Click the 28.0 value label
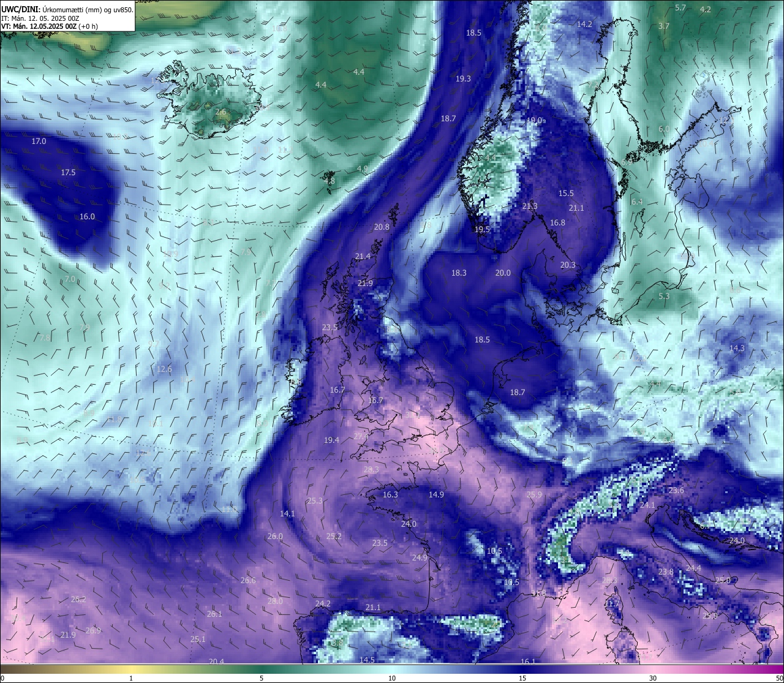The width and height of the screenshot is (784, 683). pyautogui.click(x=275, y=602)
